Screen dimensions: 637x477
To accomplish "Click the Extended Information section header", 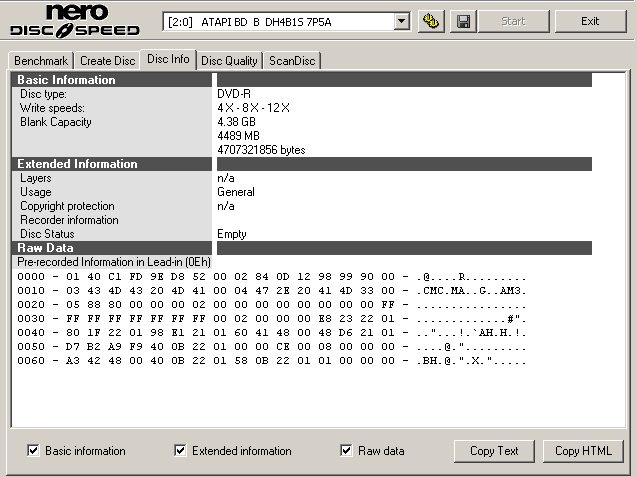I will 112,164.
